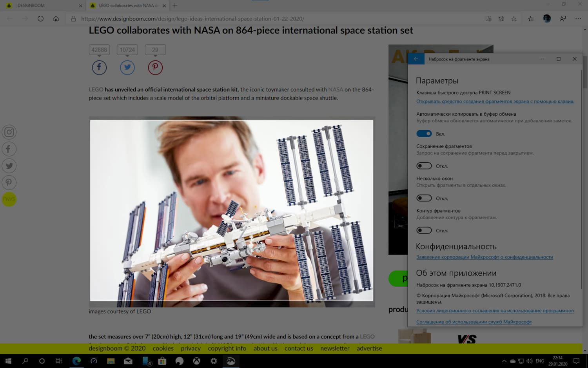Open Instagram icon in the page's social sidebar
The image size is (588, 368).
[x=9, y=132]
